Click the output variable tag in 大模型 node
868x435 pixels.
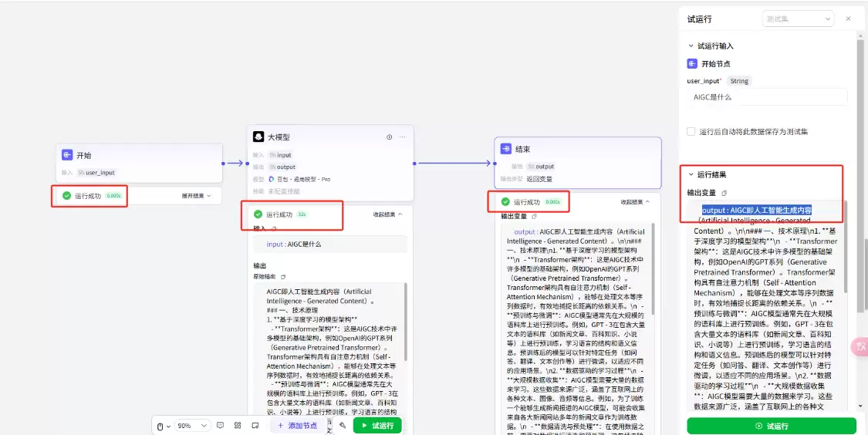pyautogui.click(x=282, y=167)
